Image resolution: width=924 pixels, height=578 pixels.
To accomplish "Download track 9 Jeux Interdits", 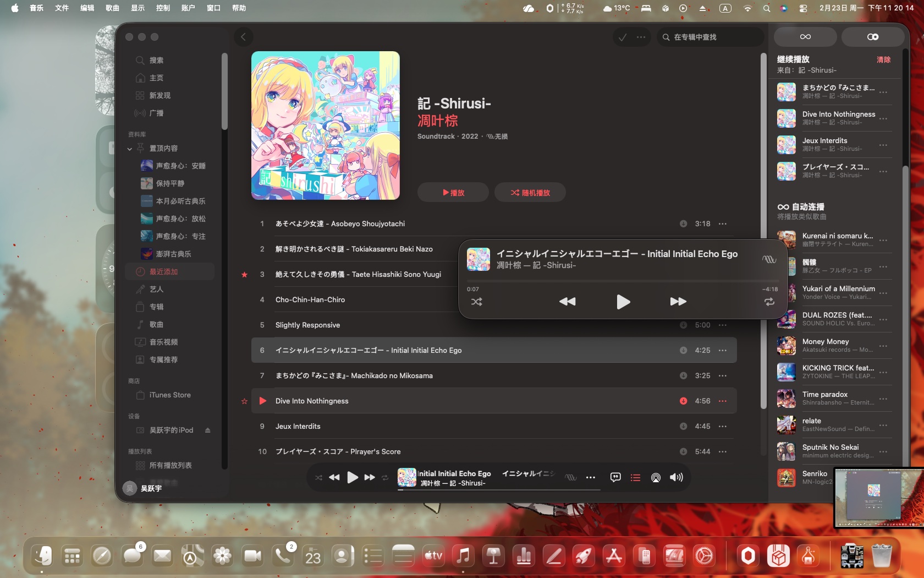I will tap(683, 426).
